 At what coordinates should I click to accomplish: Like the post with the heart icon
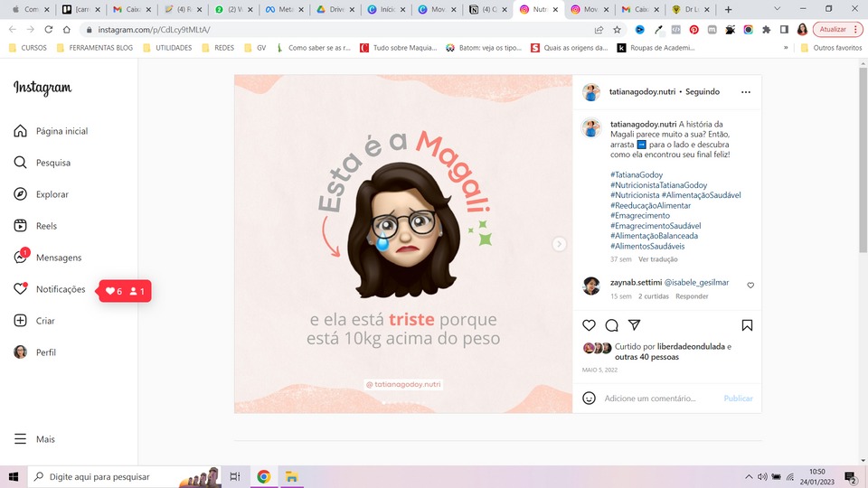tap(590, 325)
